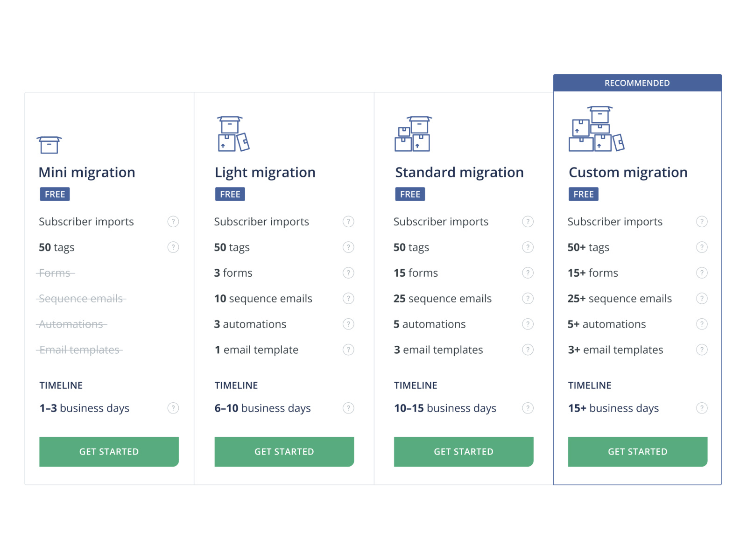Open the tooltip for 3 email templates

(528, 350)
